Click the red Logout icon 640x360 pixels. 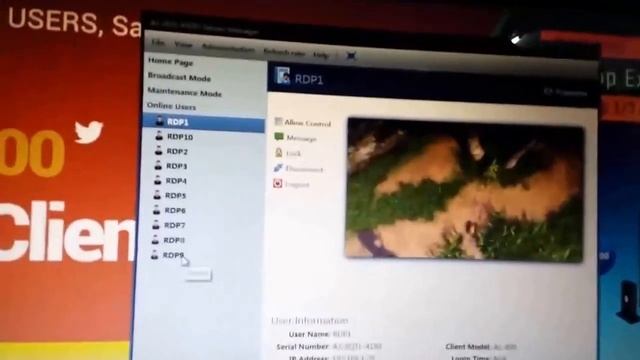point(278,183)
